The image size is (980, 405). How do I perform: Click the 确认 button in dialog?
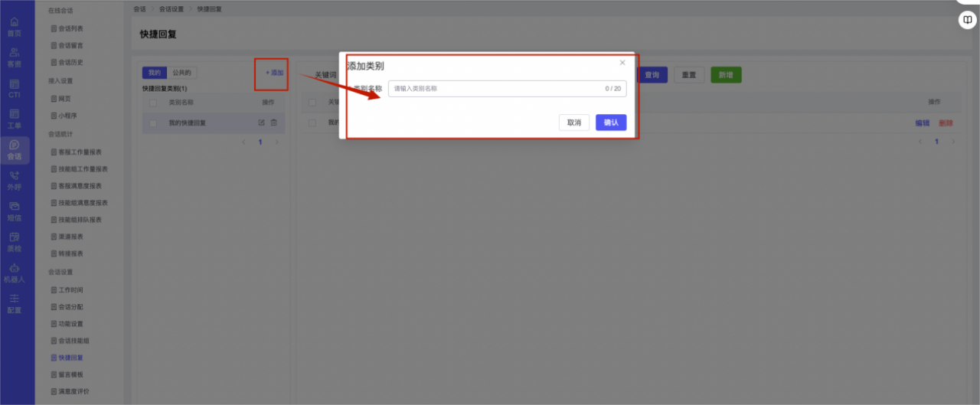[611, 122]
